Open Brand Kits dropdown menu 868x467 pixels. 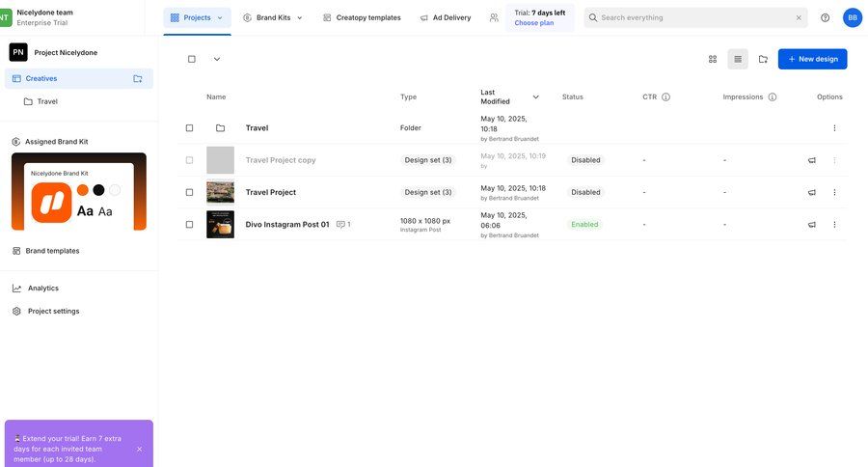[272, 17]
